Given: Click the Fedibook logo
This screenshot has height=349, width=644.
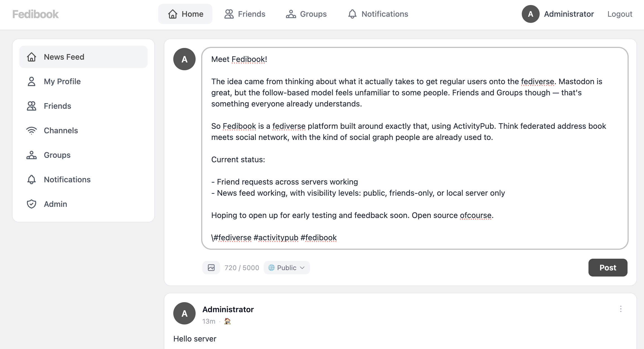Looking at the screenshot, I should (x=35, y=14).
